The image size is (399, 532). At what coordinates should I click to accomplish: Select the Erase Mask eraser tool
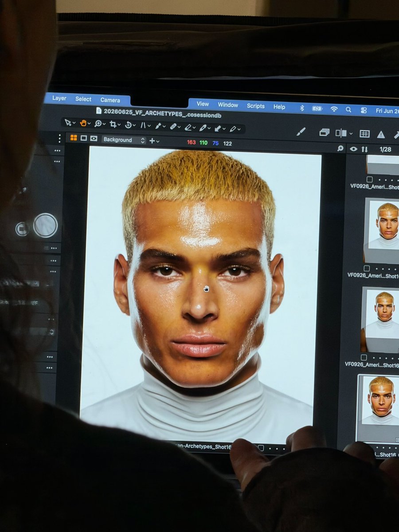(x=188, y=127)
